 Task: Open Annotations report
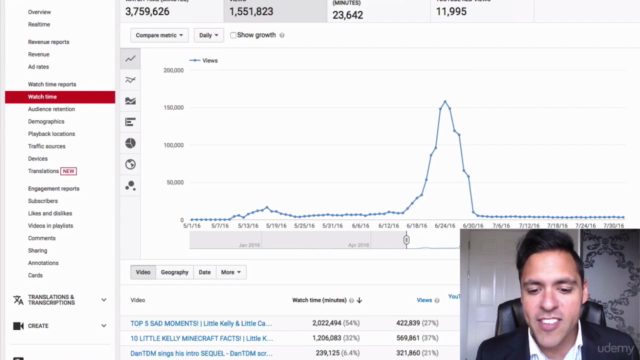43,263
